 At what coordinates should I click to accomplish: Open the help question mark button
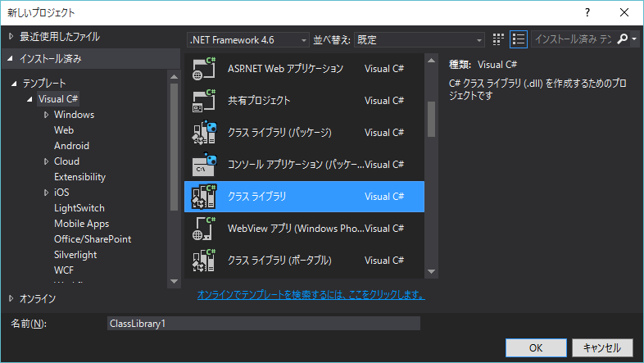(x=587, y=13)
